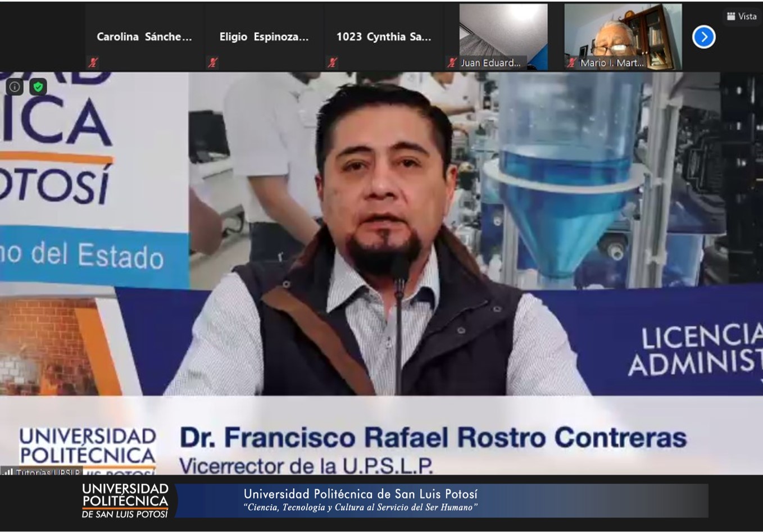
Task: Click the Universidad Politécnica logo in bottom banner
Action: pyautogui.click(x=125, y=500)
